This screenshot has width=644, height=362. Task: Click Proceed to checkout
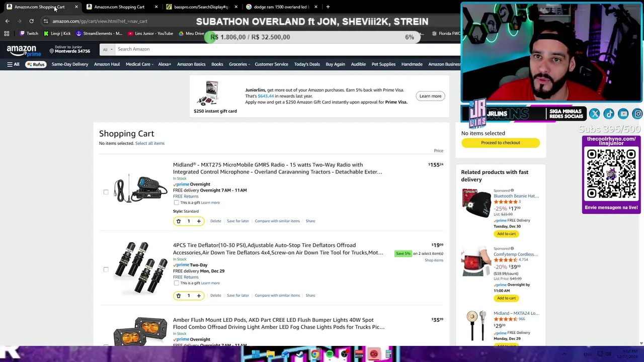tap(501, 143)
